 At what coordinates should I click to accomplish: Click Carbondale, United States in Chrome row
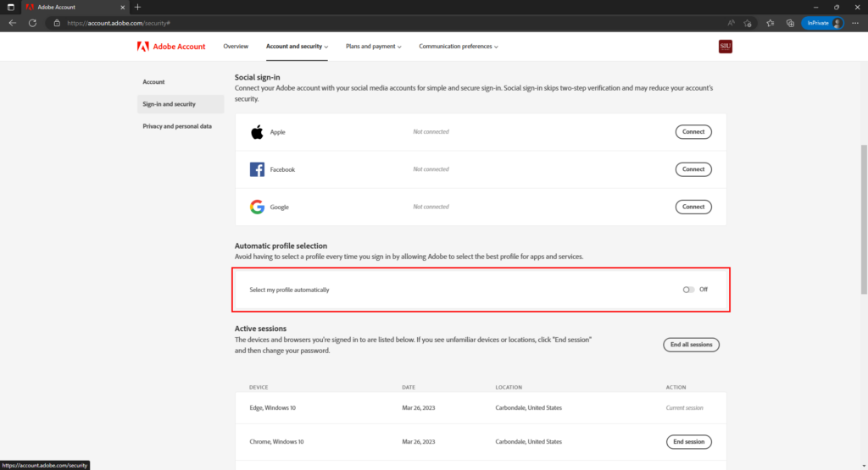(x=529, y=442)
